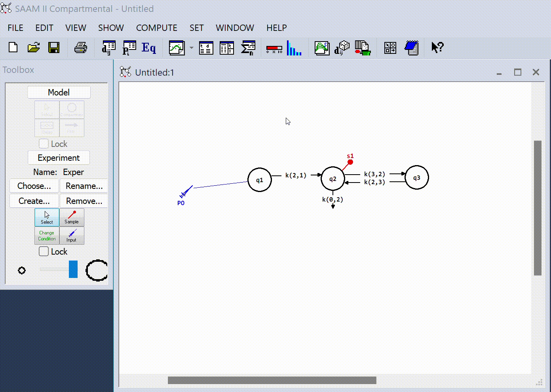
Task: Click the blue bar chart toolbar icon
Action: click(x=294, y=48)
